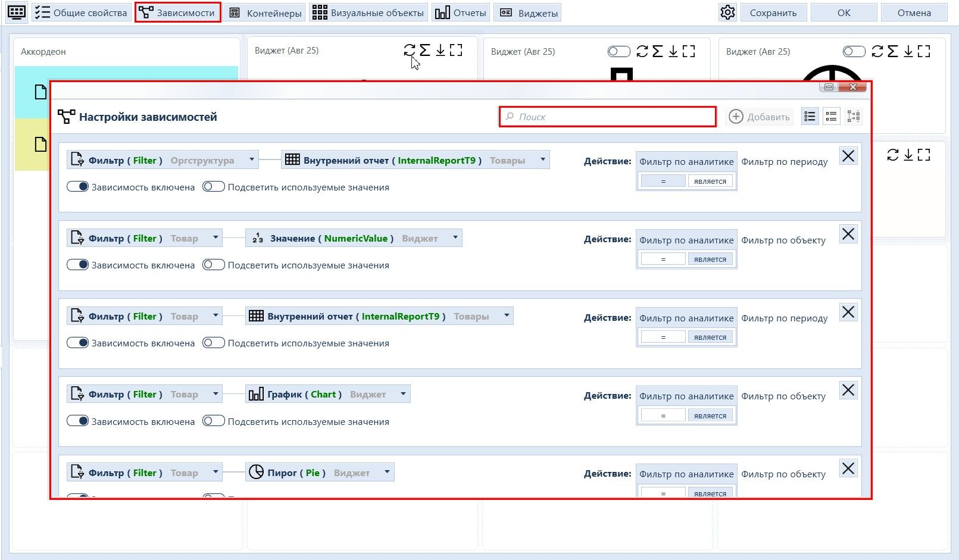Switch off Зависимость включена in the Chart row
The height and width of the screenshot is (560, 959).
tap(77, 421)
